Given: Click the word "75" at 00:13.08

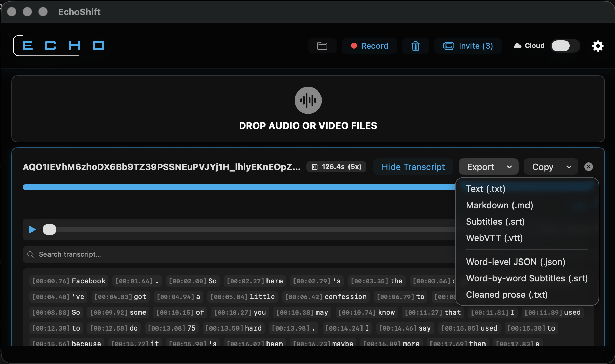Looking at the screenshot, I should point(172,328).
